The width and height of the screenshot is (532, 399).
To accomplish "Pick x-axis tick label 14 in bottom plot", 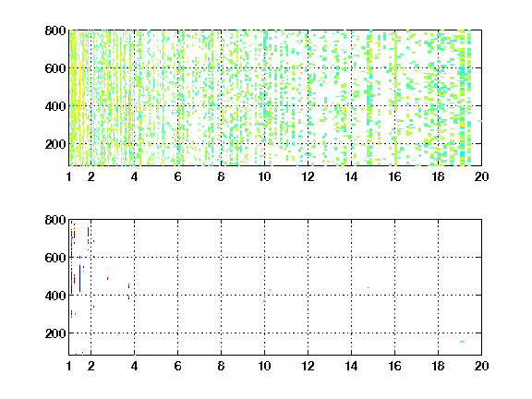I will click(x=352, y=366).
